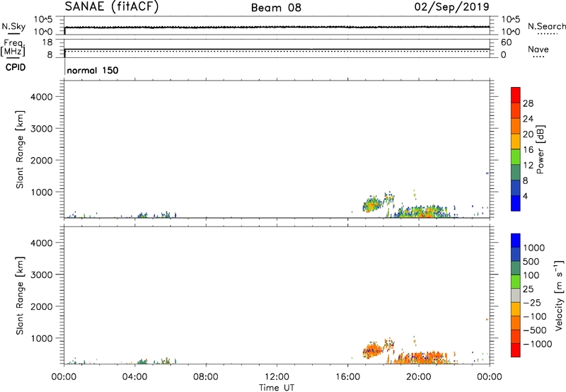The height and width of the screenshot is (392, 566).
Task: Pick the red top segment of the power colorbar
Action: click(x=516, y=95)
